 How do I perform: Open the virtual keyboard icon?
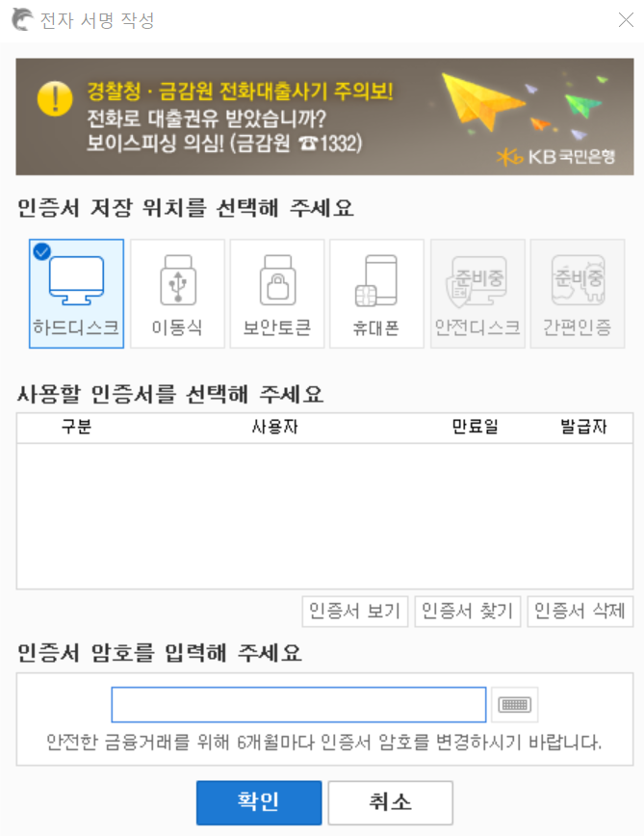(x=515, y=705)
